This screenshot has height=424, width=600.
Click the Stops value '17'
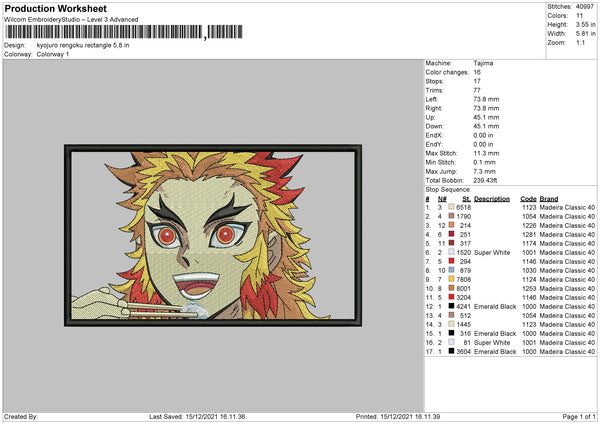click(477, 81)
